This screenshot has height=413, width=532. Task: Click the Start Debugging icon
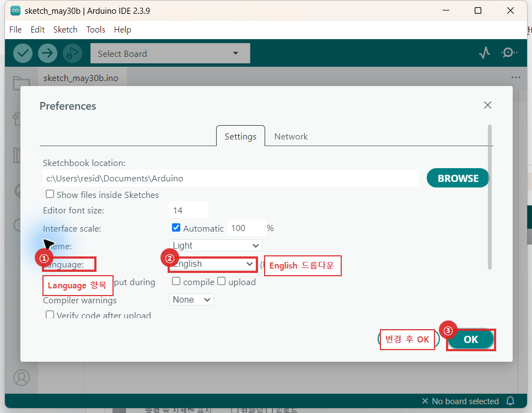(x=72, y=53)
